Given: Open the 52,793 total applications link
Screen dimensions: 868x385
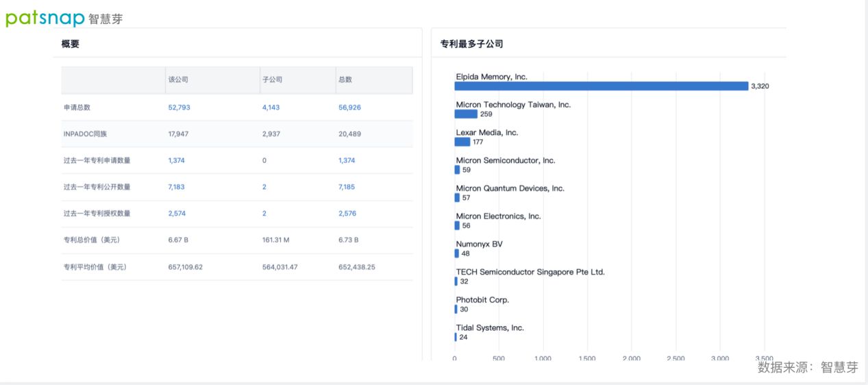Looking at the screenshot, I should pos(179,108).
